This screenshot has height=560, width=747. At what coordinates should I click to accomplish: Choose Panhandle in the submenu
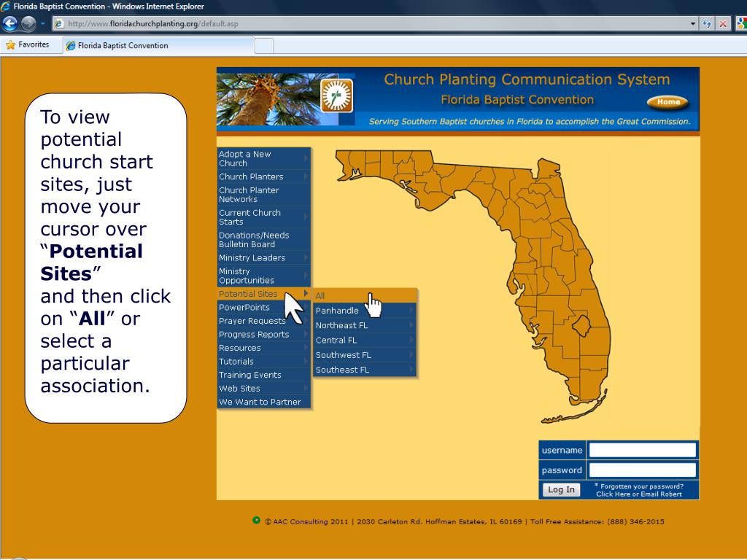click(365, 311)
